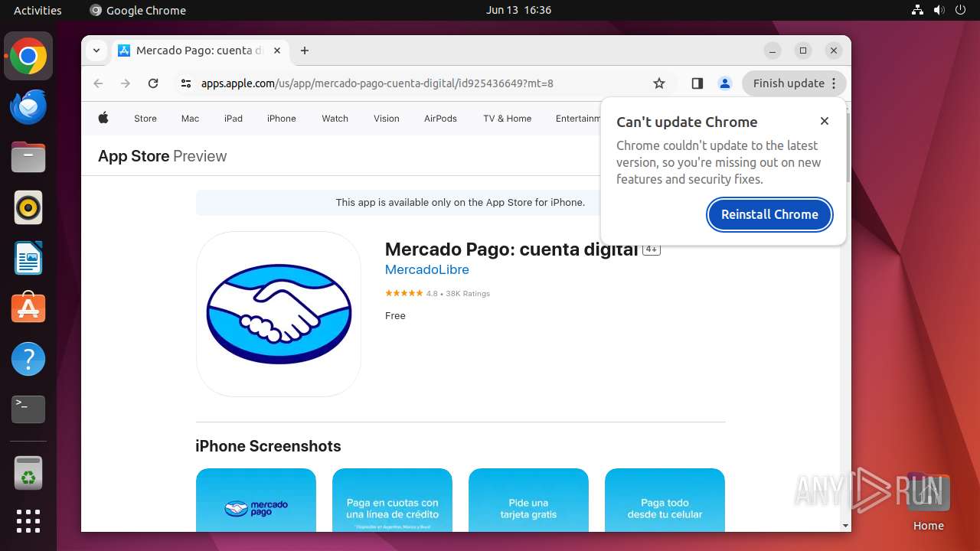
Task: Dismiss the Can't update Chrome popup
Action: (825, 121)
